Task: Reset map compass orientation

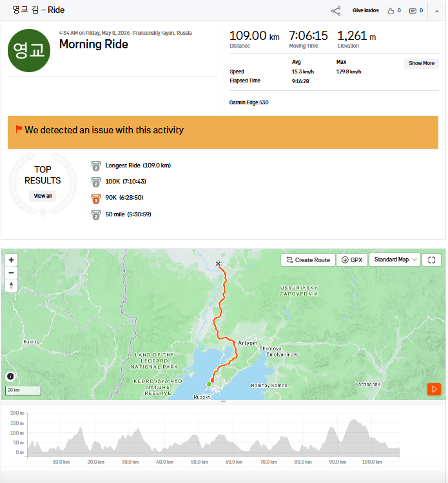Action: click(11, 285)
